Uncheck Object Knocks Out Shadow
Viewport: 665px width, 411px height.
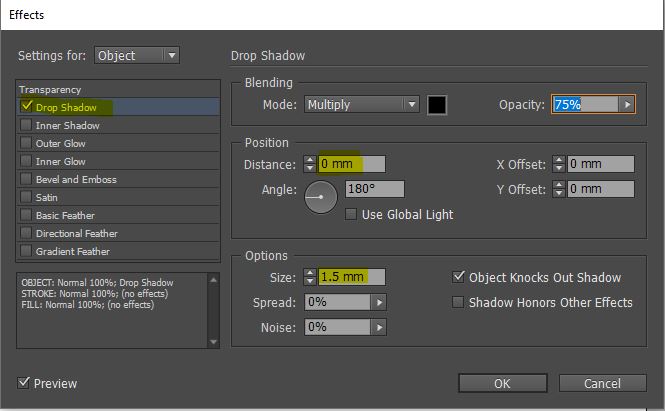coord(459,277)
